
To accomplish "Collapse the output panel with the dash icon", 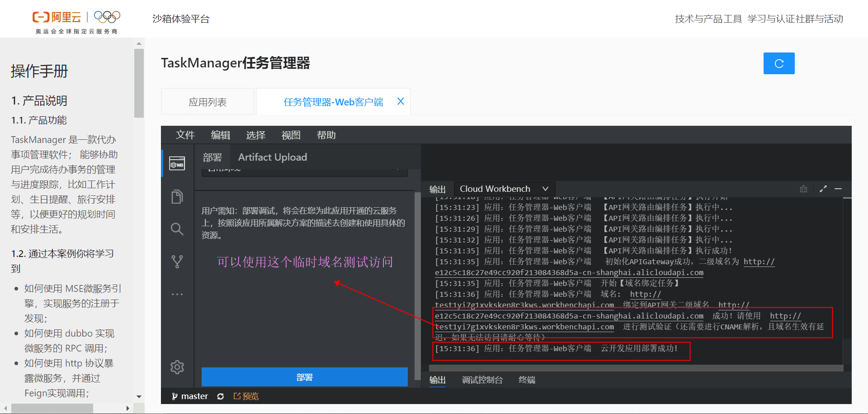I will click(x=839, y=189).
